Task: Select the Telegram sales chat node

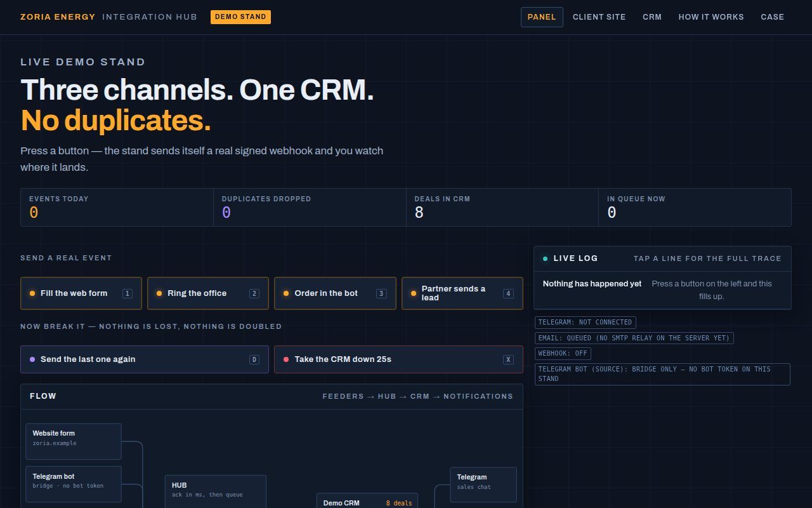Action: pos(483,485)
